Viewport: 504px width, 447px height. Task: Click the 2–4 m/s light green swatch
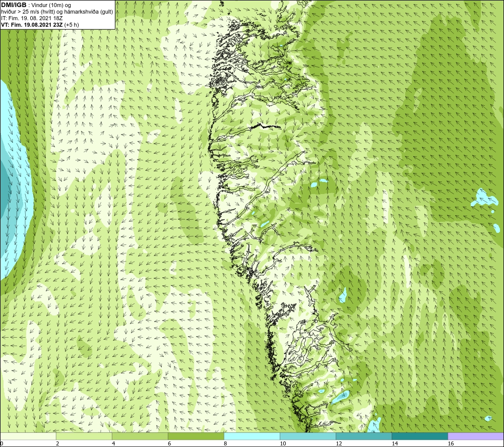point(84,436)
